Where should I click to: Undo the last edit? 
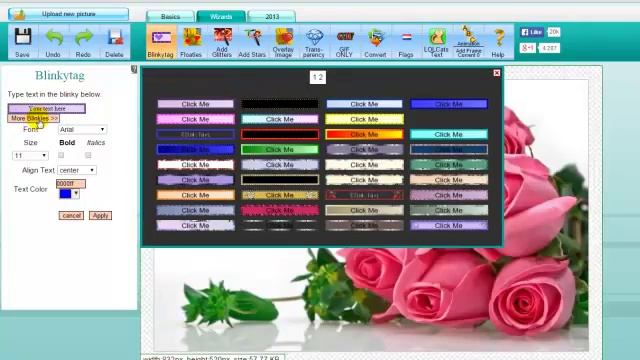53,42
